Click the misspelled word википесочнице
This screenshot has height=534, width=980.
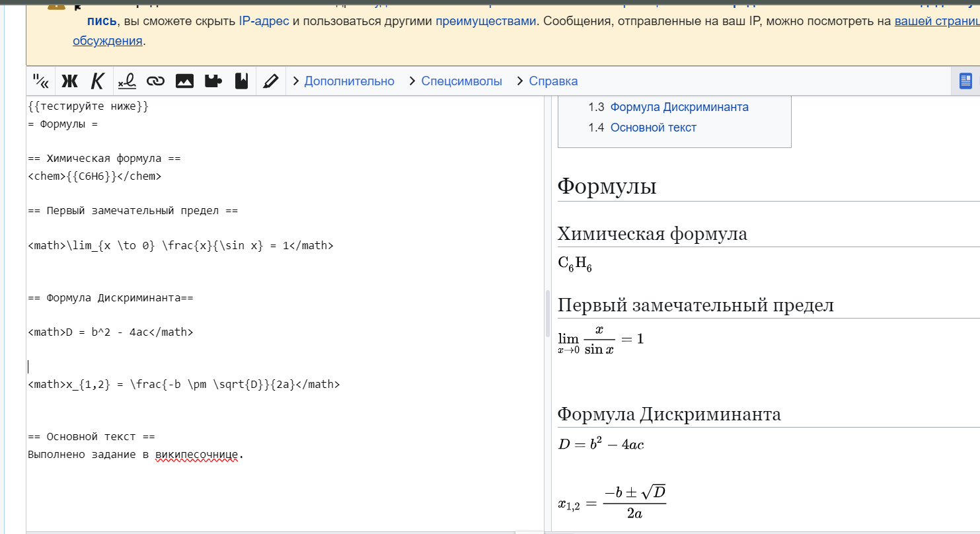pos(196,455)
